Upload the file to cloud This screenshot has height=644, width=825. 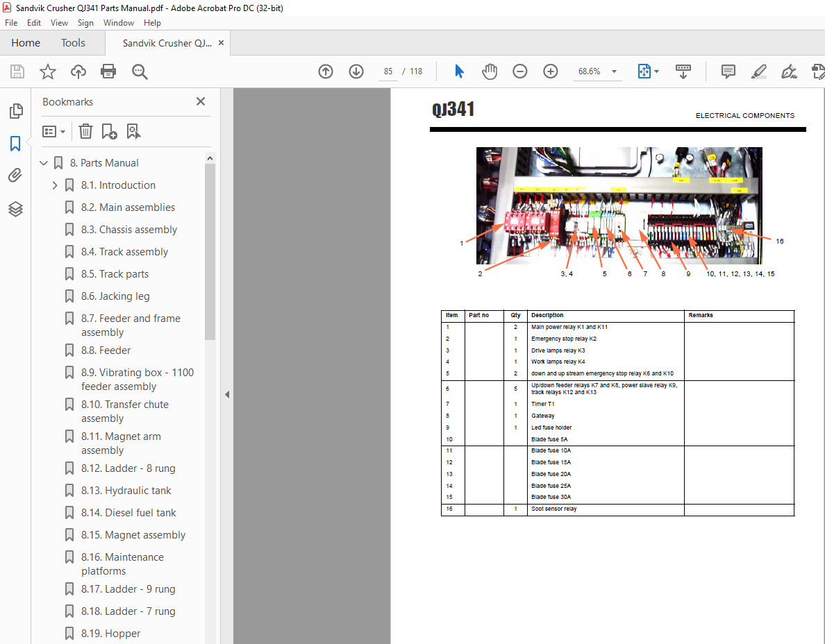(x=78, y=71)
